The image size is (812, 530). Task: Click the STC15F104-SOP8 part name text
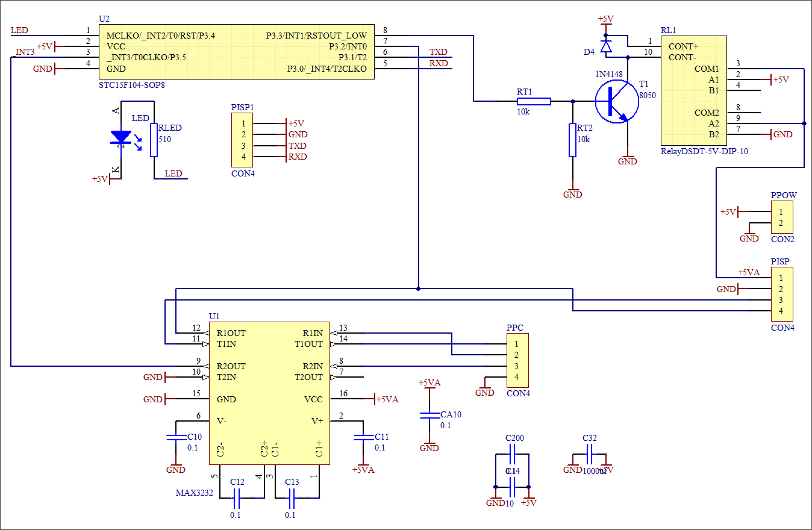tap(131, 86)
